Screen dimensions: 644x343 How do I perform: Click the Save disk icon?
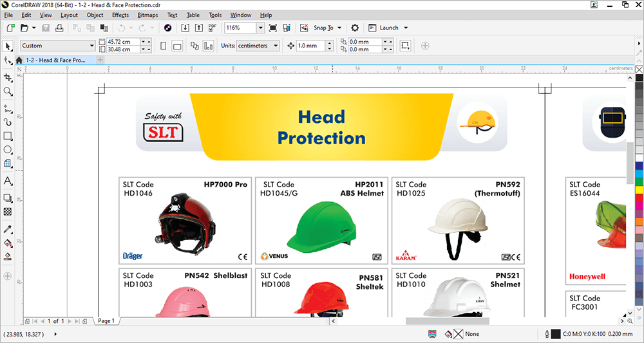click(x=46, y=28)
